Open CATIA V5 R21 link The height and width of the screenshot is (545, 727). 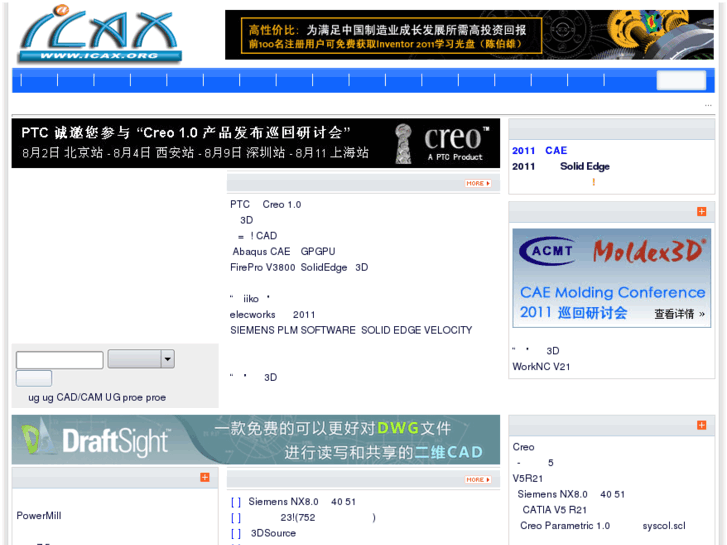tap(555, 510)
